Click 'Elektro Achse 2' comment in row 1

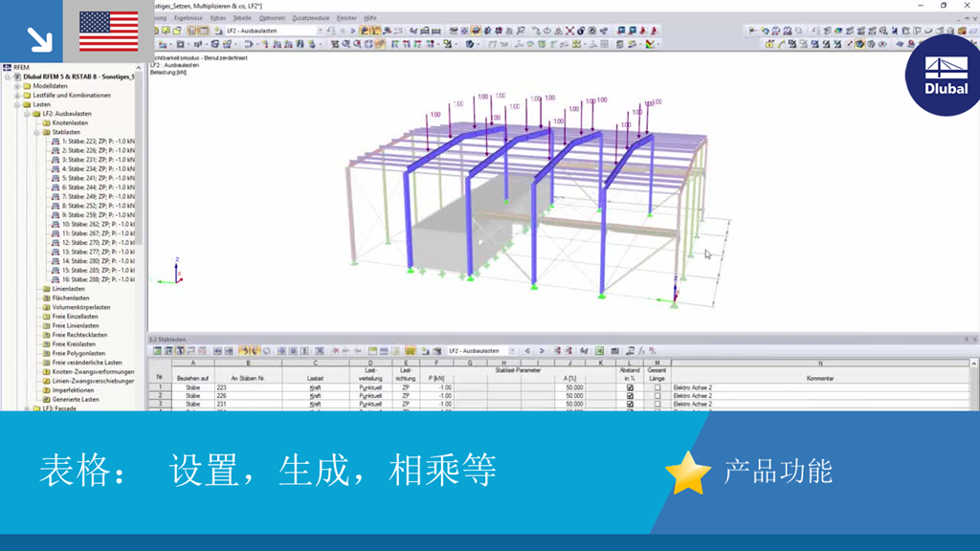(693, 388)
